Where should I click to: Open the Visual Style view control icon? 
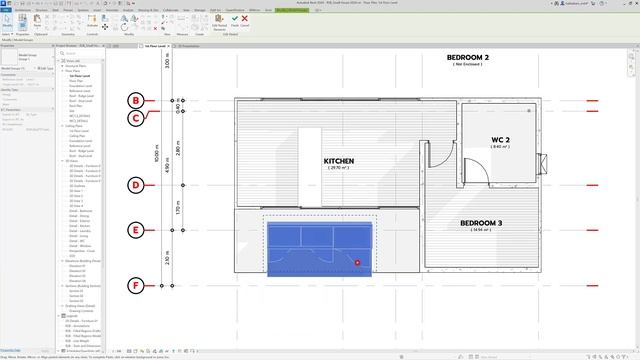pyautogui.click(x=136, y=351)
